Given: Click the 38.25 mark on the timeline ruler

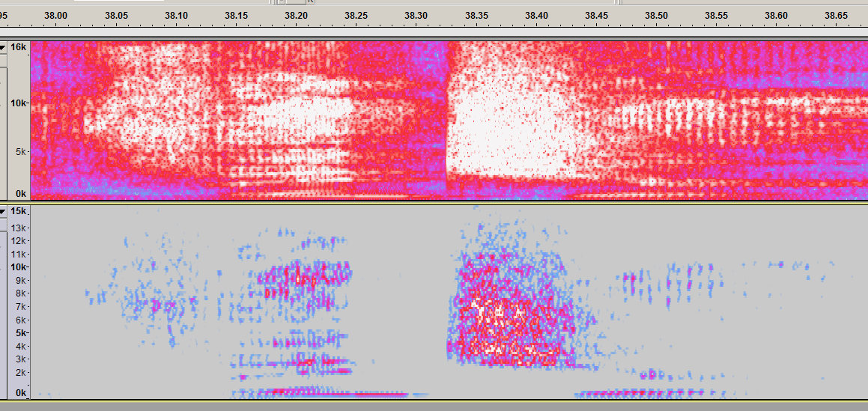Looking at the screenshot, I should 356,16.
